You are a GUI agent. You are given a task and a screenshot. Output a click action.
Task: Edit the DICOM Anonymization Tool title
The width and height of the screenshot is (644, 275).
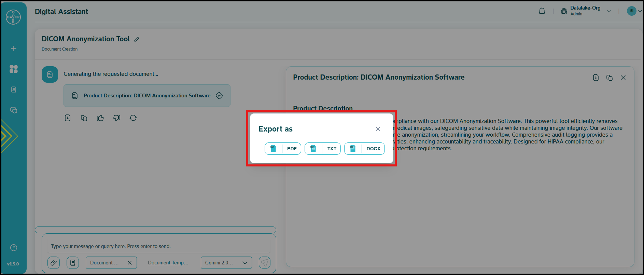click(x=137, y=39)
